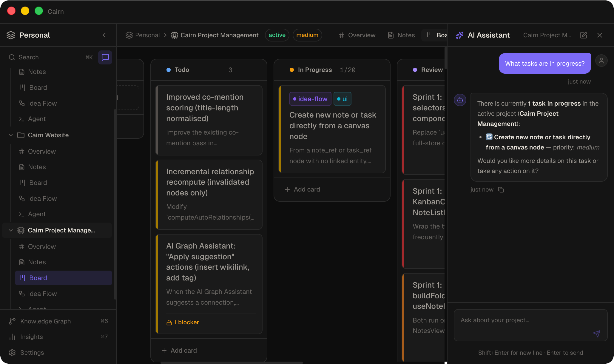Open Knowledge Graph from sidebar
614x364 pixels.
coord(58,321)
